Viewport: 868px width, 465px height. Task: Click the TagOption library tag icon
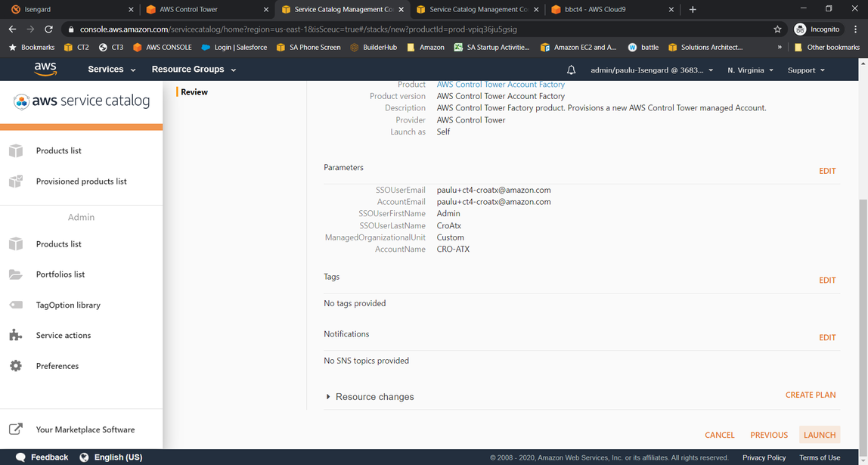coord(15,305)
